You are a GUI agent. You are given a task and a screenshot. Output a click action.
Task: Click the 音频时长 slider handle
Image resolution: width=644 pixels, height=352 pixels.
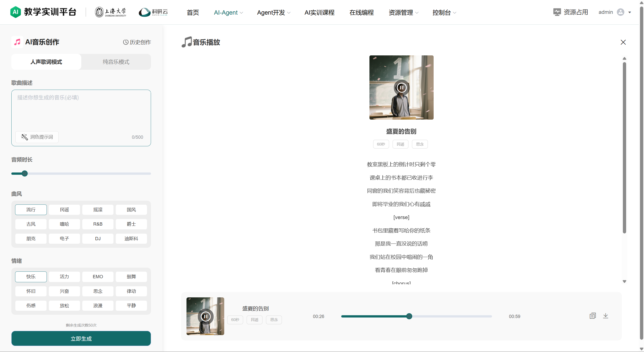(x=25, y=173)
